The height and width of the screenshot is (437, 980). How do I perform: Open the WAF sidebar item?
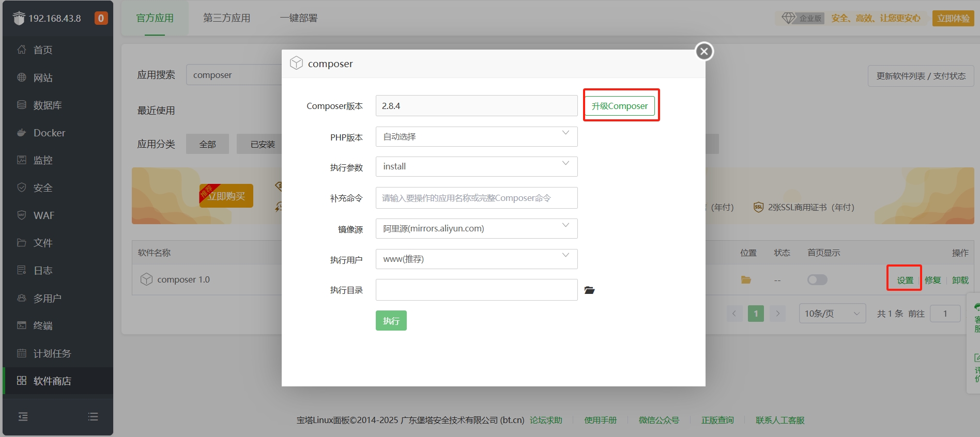coord(43,215)
